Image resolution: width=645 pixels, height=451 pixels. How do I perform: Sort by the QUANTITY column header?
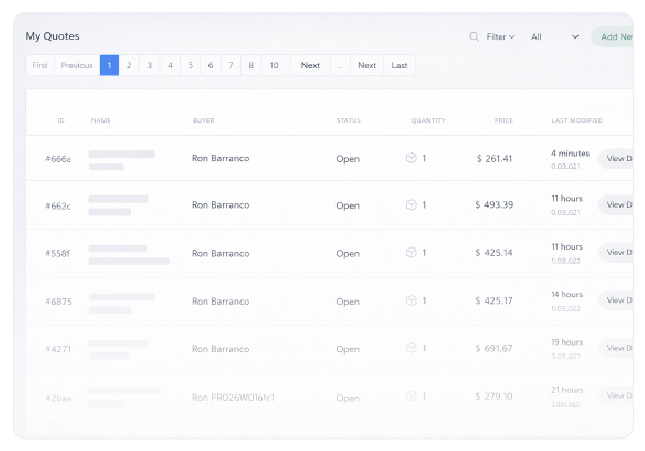click(428, 121)
